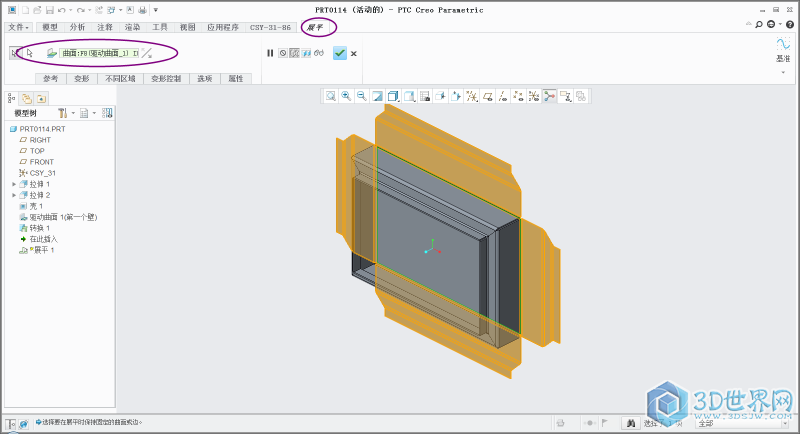Toggle the attached preview icon

(x=306, y=53)
